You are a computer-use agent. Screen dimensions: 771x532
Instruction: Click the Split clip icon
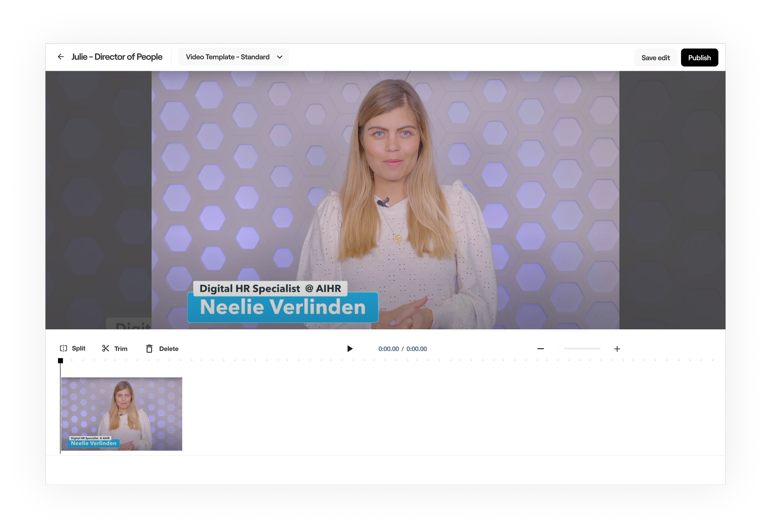(64, 348)
